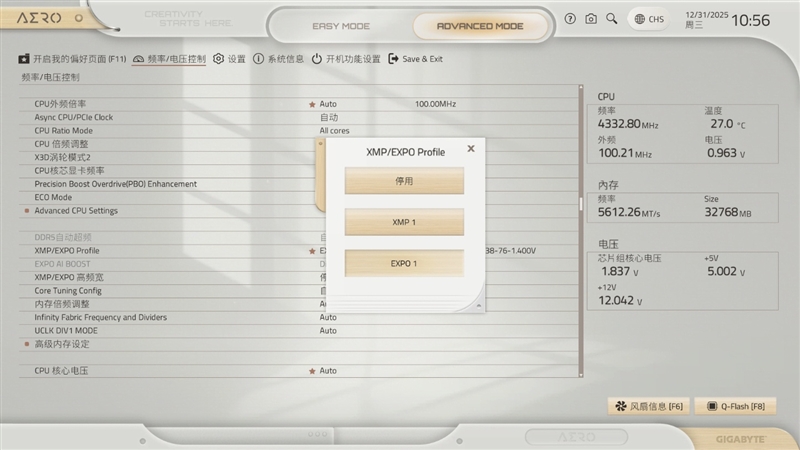Select 停用 in the XMP/EXPO popup
Image resolution: width=800 pixels, height=450 pixels.
404,181
